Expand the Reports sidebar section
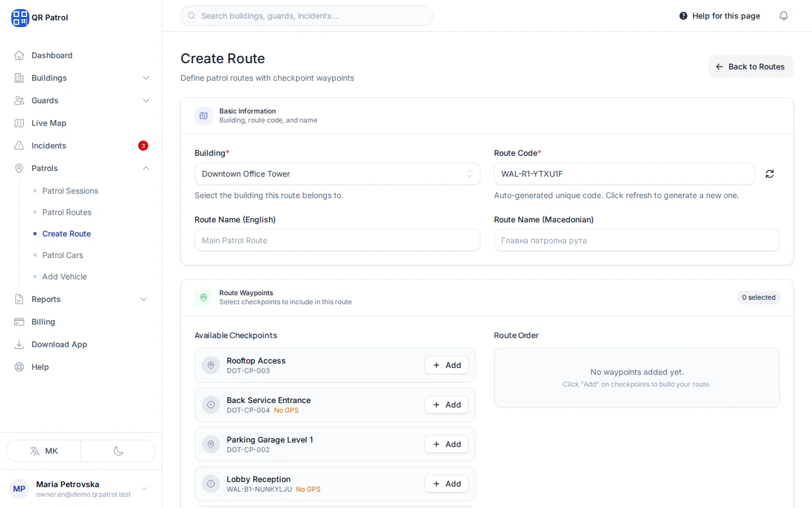 [81, 299]
